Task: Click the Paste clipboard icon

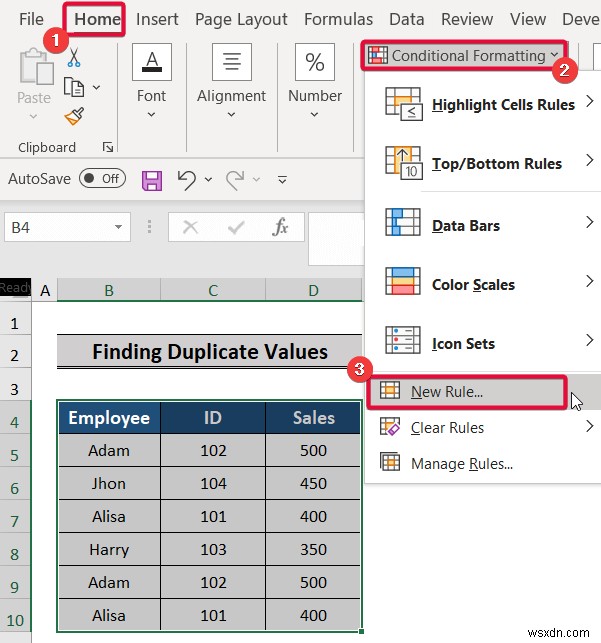Action: click(36, 66)
